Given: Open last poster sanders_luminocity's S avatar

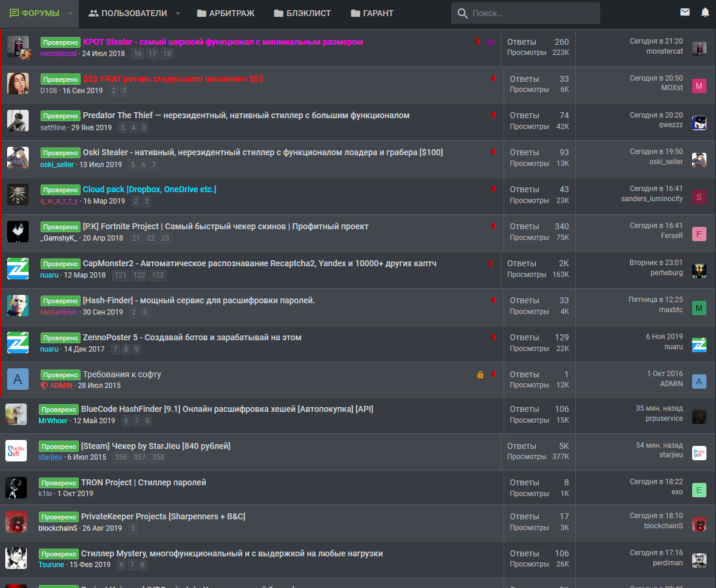Looking at the screenshot, I should click(x=699, y=197).
